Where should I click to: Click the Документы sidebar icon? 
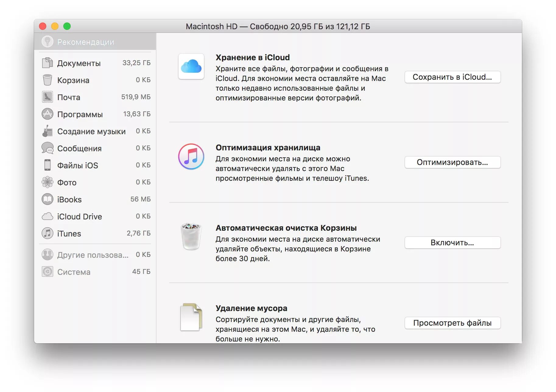coord(47,63)
